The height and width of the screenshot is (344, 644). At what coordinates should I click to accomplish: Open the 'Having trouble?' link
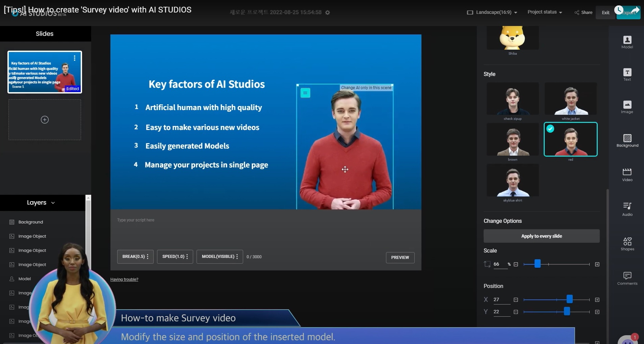[124, 279]
